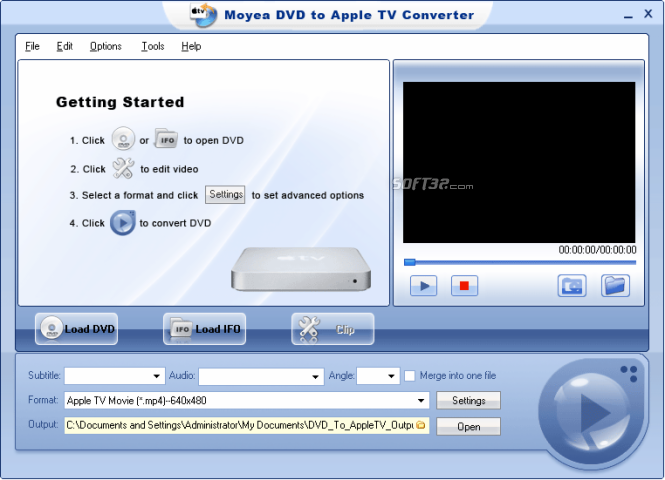Screen dimensions: 665x480
Task: Click Open to view the output folder
Action: (468, 427)
